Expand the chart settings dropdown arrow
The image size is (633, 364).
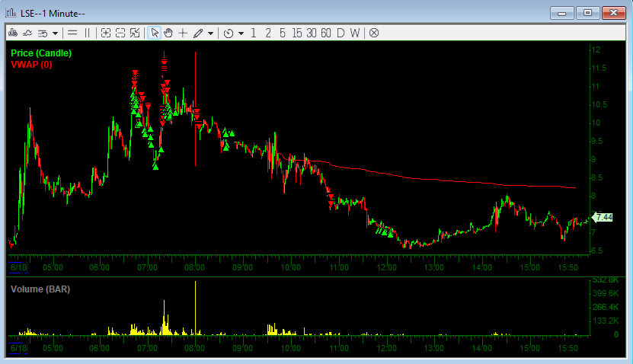pos(56,33)
